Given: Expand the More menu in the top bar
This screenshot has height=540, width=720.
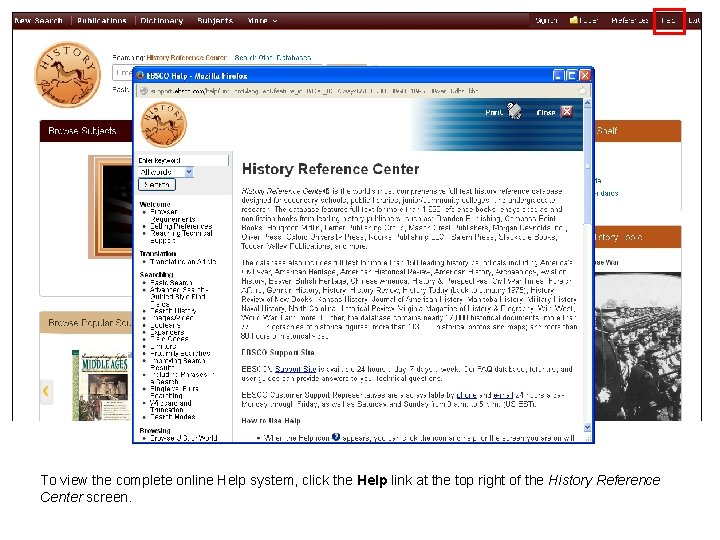Looking at the screenshot, I should [x=262, y=21].
